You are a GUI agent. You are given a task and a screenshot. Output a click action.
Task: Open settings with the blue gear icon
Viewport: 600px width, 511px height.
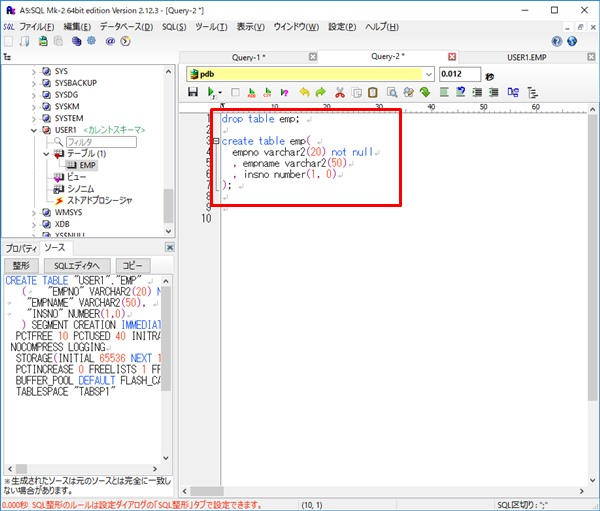91,41
